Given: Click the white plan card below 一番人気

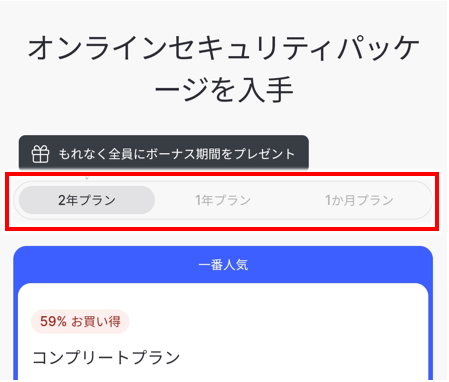Looking at the screenshot, I should [223, 332].
